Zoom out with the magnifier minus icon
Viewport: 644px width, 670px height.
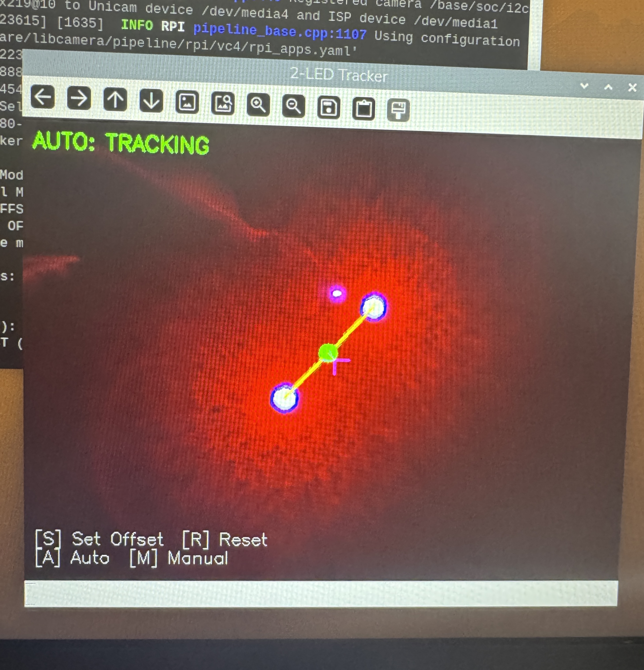tap(294, 106)
